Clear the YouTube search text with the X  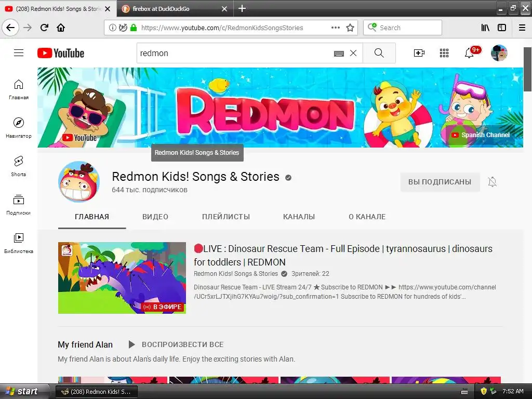353,53
